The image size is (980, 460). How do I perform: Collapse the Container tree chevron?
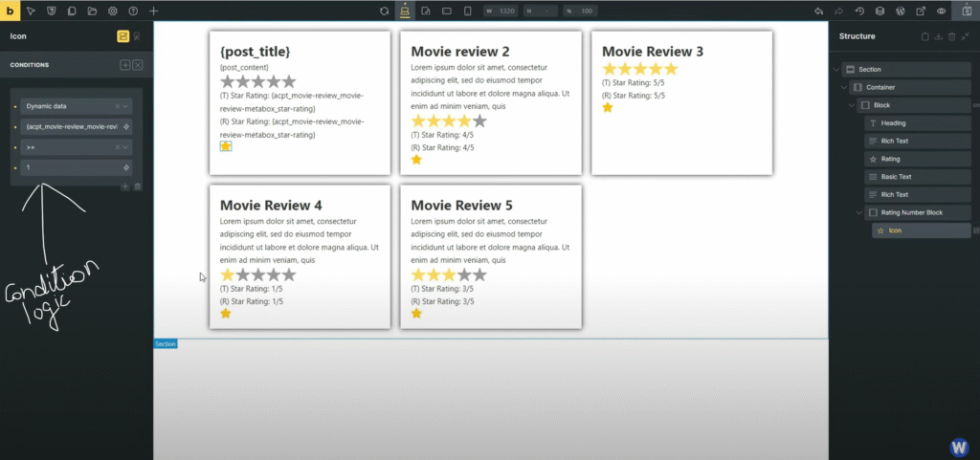(844, 87)
